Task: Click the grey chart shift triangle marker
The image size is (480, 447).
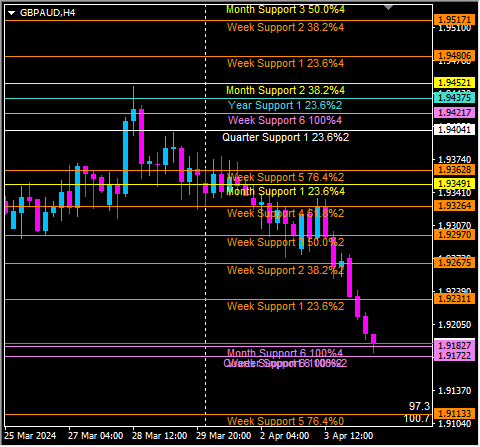Action: coord(389,7)
